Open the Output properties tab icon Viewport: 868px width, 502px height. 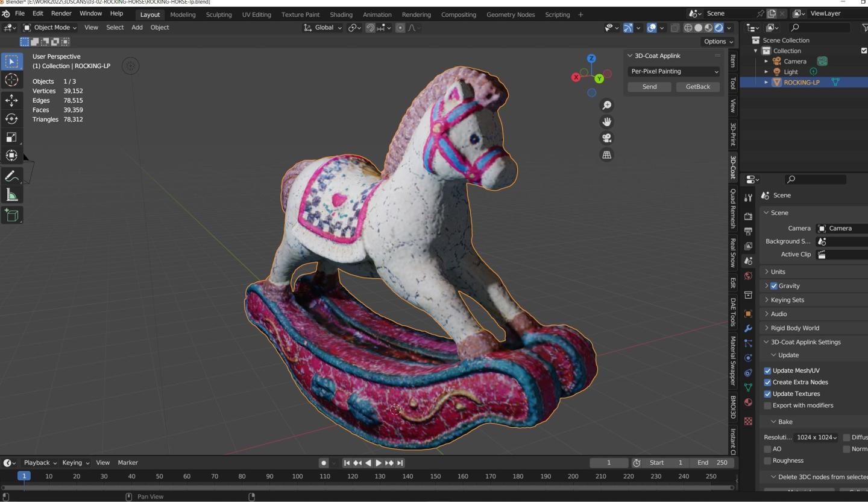click(748, 231)
